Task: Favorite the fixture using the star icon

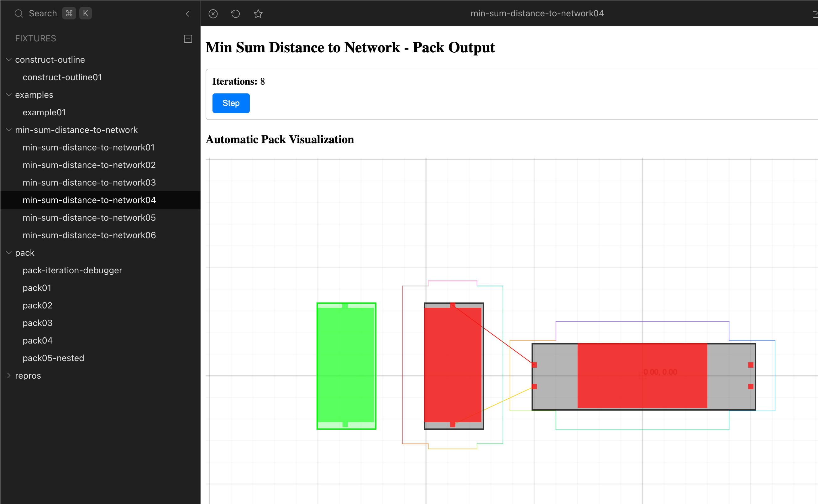Action: pyautogui.click(x=258, y=14)
